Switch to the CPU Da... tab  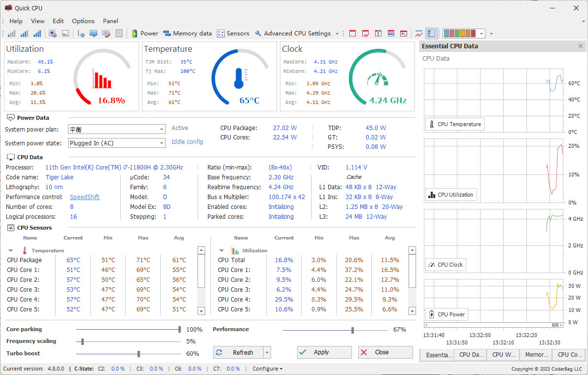(x=471, y=354)
